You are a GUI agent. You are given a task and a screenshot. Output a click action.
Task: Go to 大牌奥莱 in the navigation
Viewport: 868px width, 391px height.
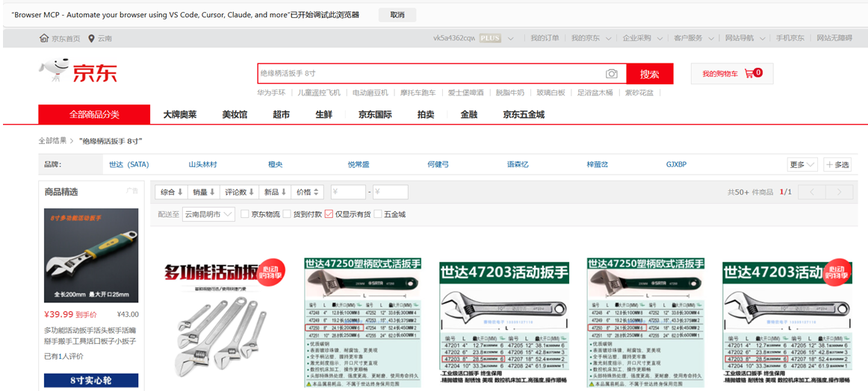179,114
